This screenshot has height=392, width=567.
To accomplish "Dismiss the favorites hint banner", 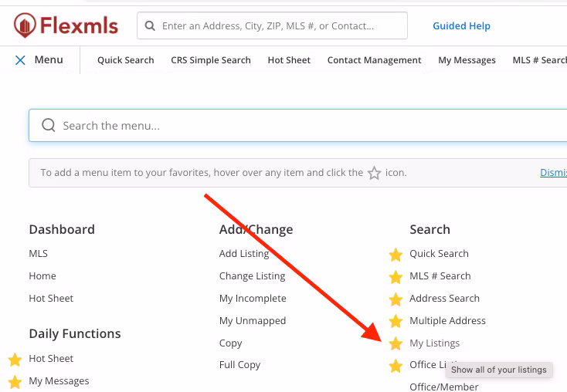I will click(x=553, y=173).
